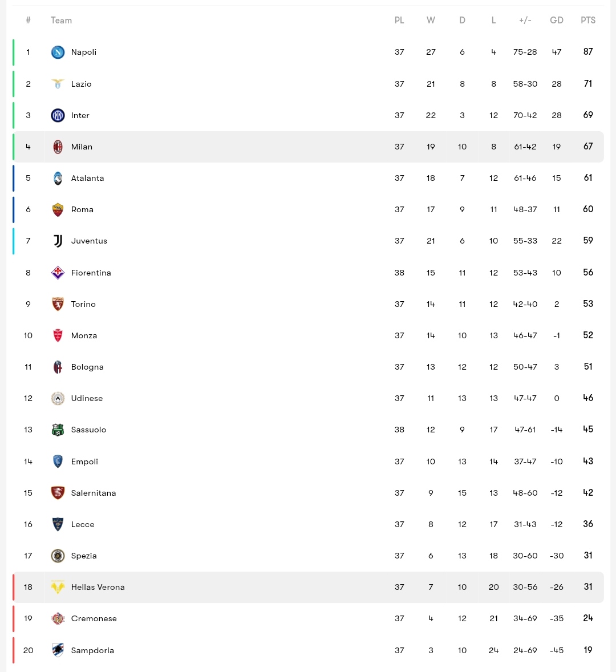Click the Atalanta club logo
Image resolution: width=616 pixels, height=672 pixels.
[x=58, y=178]
